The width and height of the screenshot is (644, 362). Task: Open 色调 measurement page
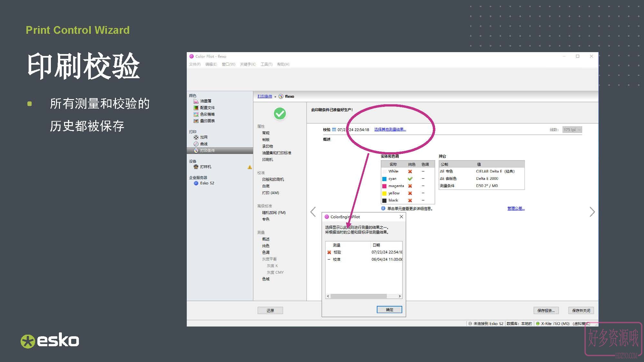(x=266, y=252)
